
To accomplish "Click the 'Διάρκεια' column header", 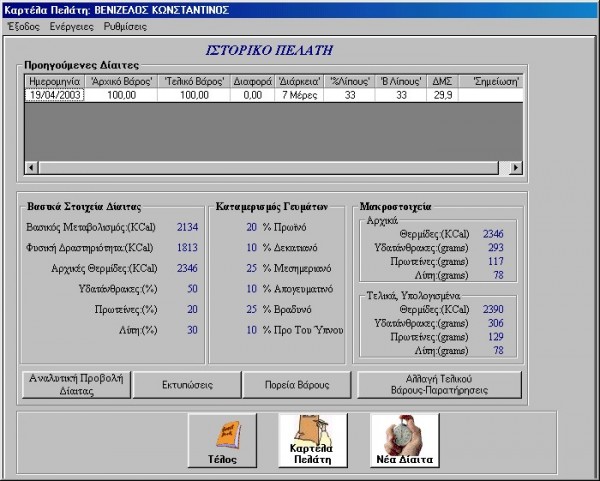I will (298, 80).
